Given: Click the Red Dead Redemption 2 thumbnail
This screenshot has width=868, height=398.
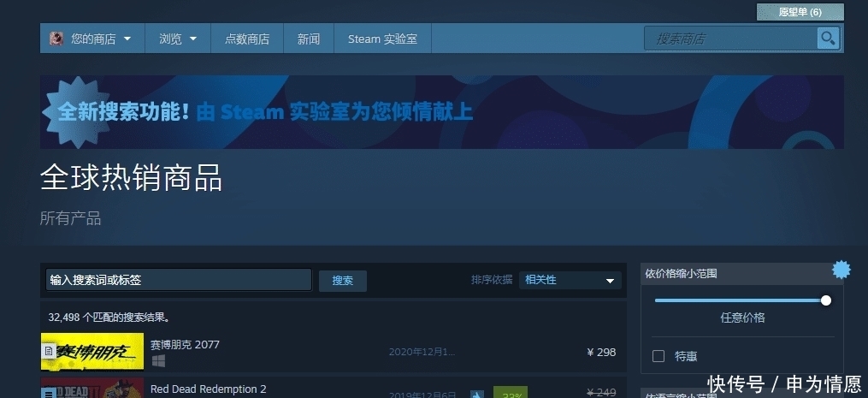Looking at the screenshot, I should pos(92,388).
